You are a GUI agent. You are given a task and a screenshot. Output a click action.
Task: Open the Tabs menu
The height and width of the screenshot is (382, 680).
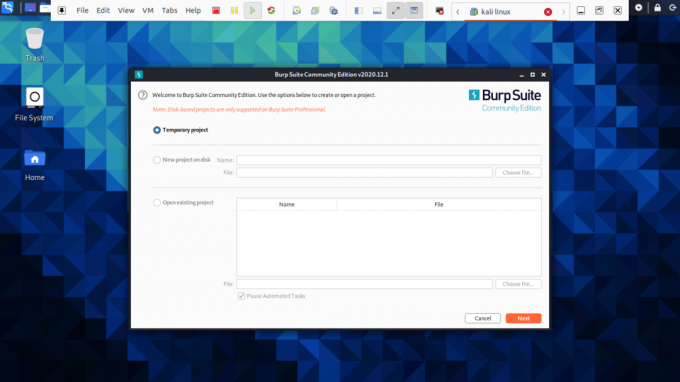pos(169,10)
